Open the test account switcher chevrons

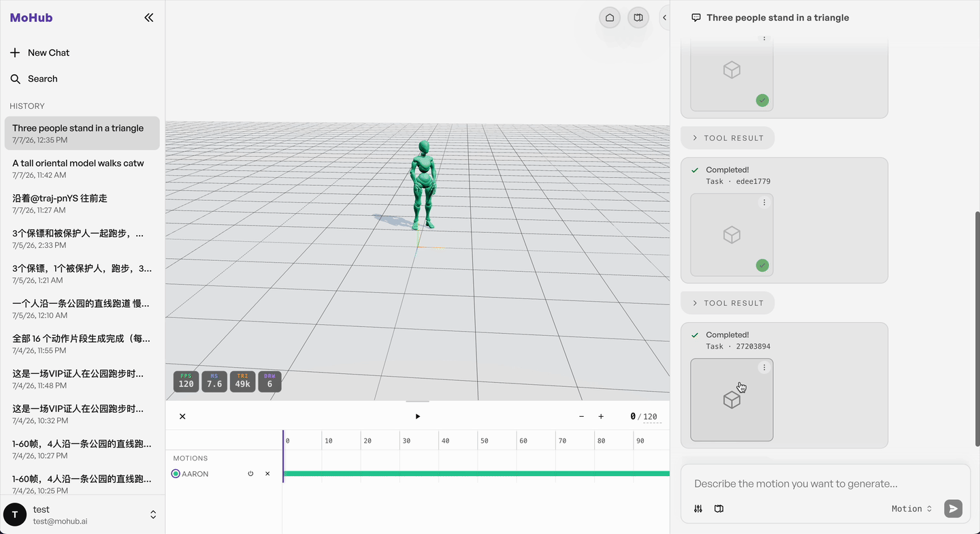point(153,515)
